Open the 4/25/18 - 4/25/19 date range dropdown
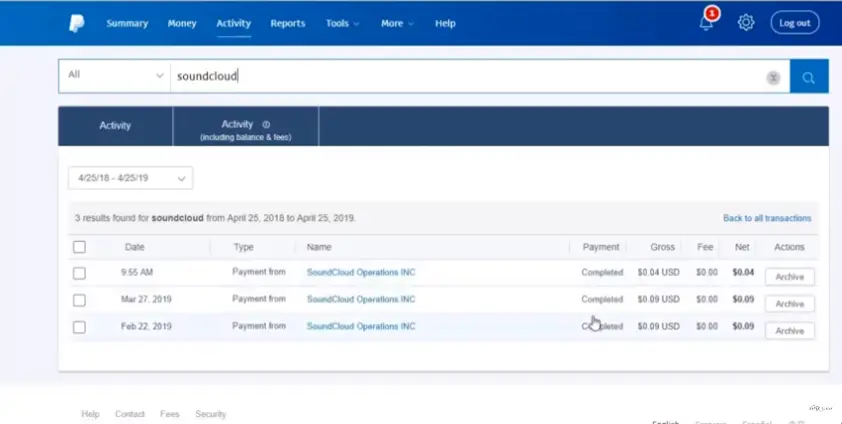The width and height of the screenshot is (842, 424). (130, 178)
